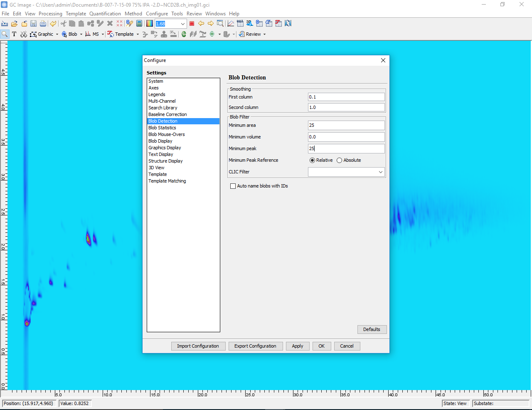This screenshot has width=532, height=410.
Task: Open the Review toolbar dropdown
Action: [x=264, y=35]
